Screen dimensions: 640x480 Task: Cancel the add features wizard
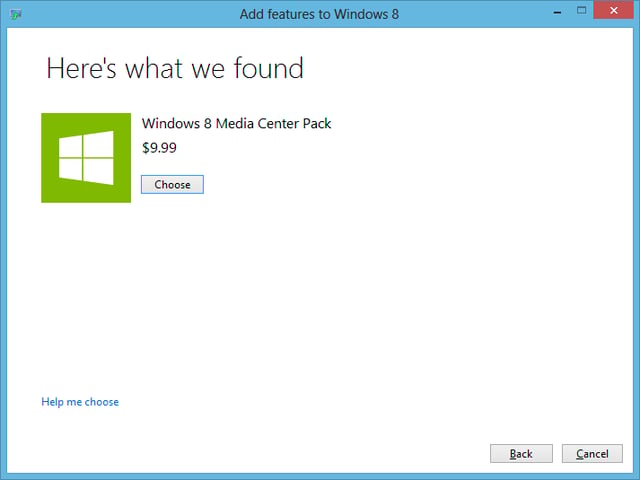point(592,453)
